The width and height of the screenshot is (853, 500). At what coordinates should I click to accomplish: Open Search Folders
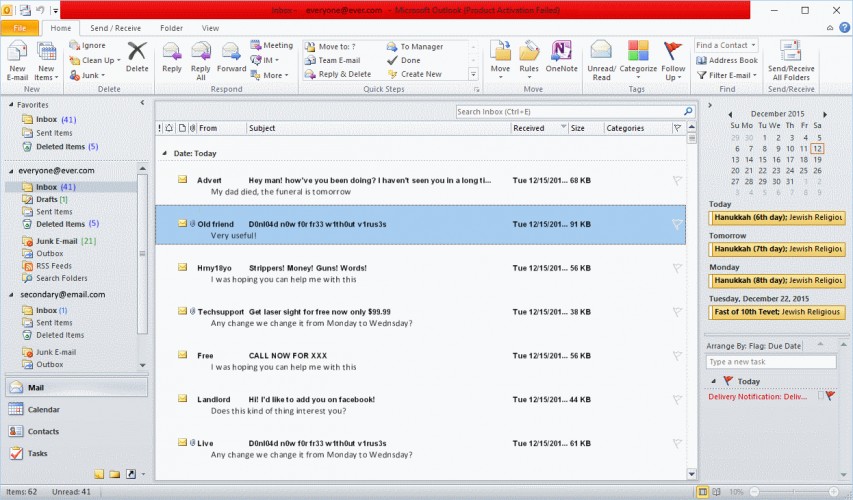54,278
